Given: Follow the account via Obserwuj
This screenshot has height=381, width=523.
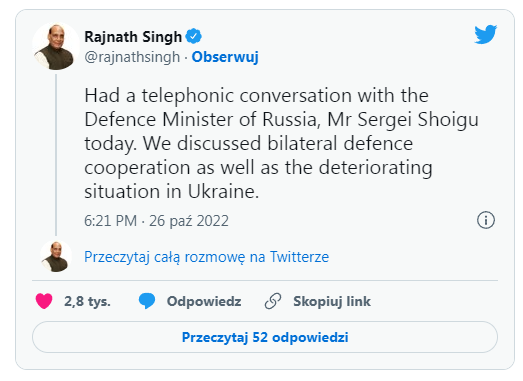Looking at the screenshot, I should 225,57.
